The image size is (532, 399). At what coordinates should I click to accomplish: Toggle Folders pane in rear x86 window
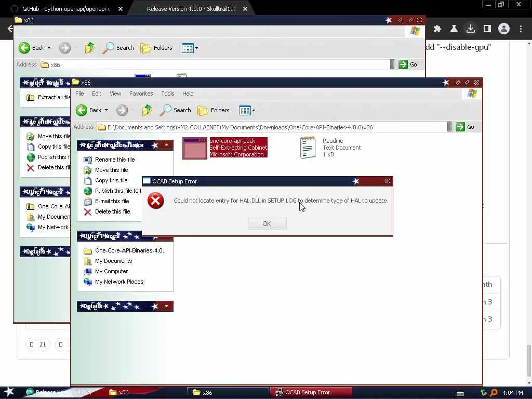tap(156, 48)
